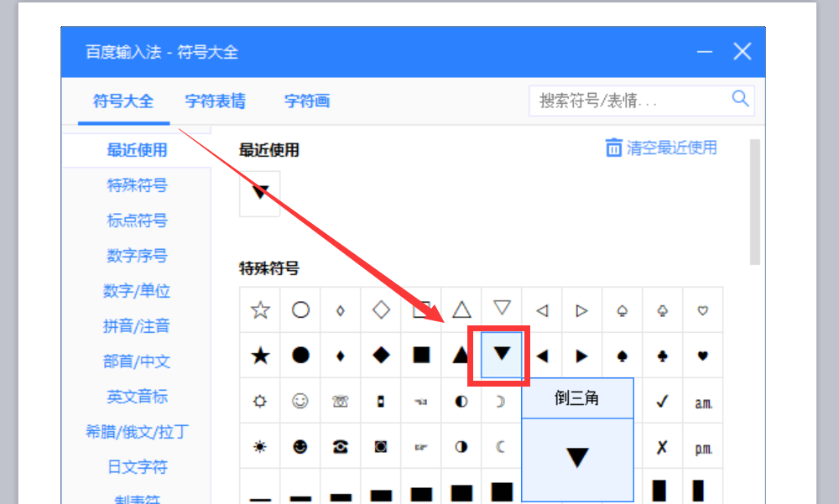Select the black spade suit symbol
The height and width of the screenshot is (504, 839).
(x=622, y=355)
